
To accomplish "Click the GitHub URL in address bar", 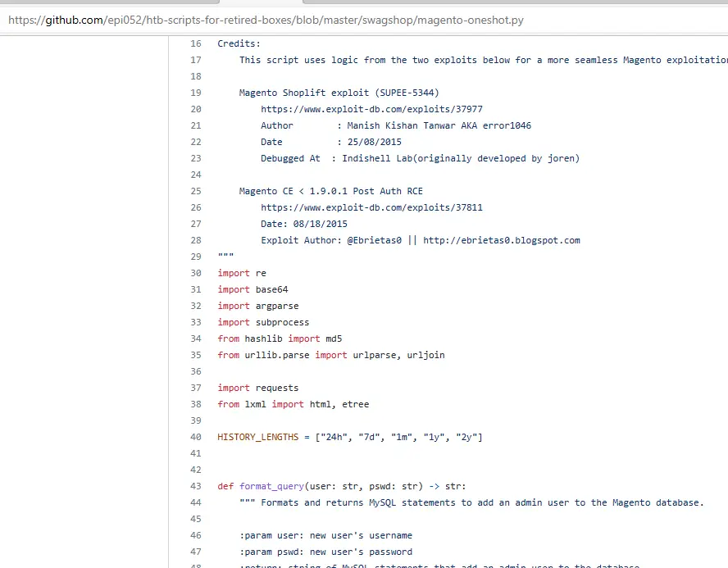I will [x=266, y=20].
